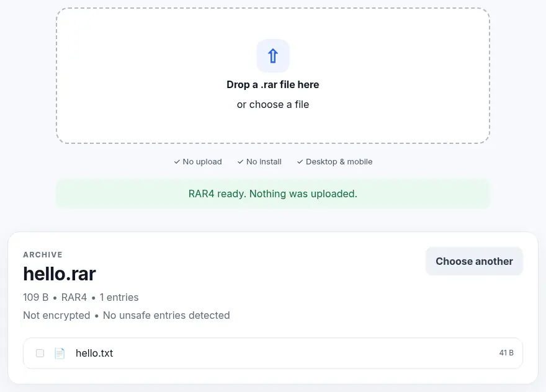Click the '109 B • RAR4 • 1 entries' line
Screen dimensions: 546x392
click(81, 297)
